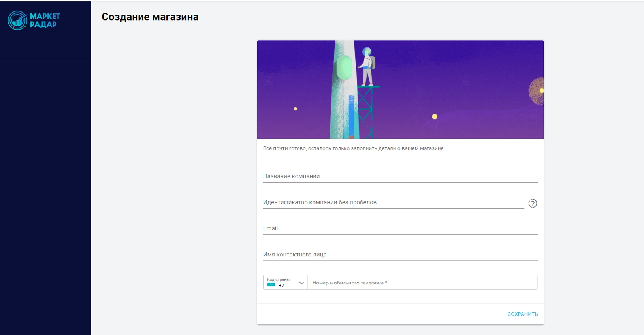Select the "+7" country code value

pyautogui.click(x=281, y=285)
